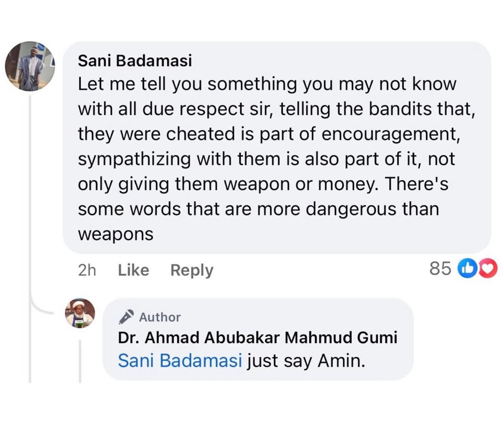This screenshot has height=442, width=504.
Task: Click the blue Sani Badamasi mention in reply
Action: coord(180,361)
